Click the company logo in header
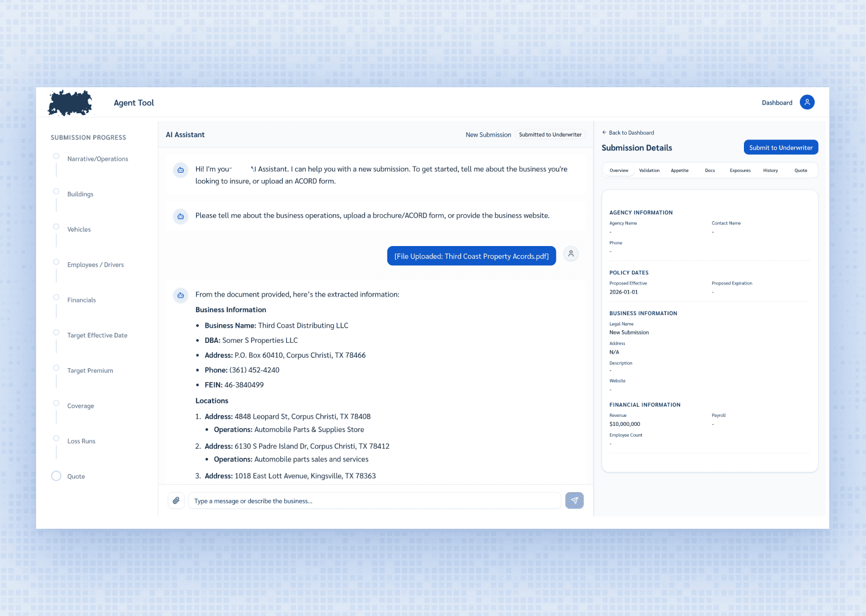The height and width of the screenshot is (616, 866). click(70, 103)
